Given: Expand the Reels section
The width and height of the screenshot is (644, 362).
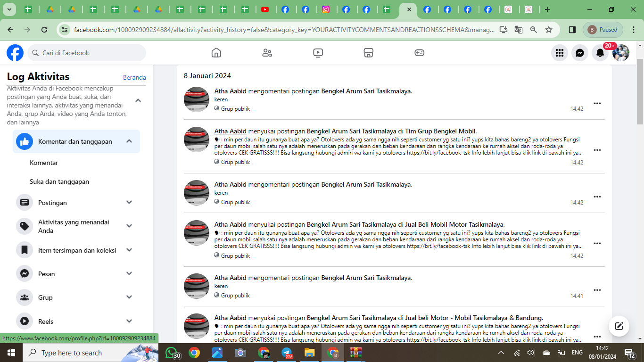Looking at the screenshot, I should [x=129, y=321].
